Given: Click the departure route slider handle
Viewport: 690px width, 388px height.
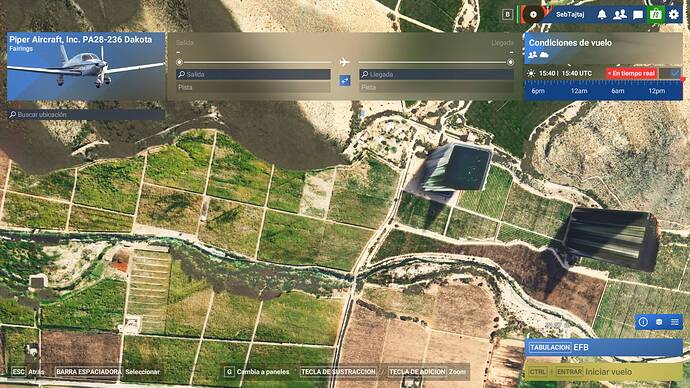Looking at the screenshot, I should tap(179, 62).
